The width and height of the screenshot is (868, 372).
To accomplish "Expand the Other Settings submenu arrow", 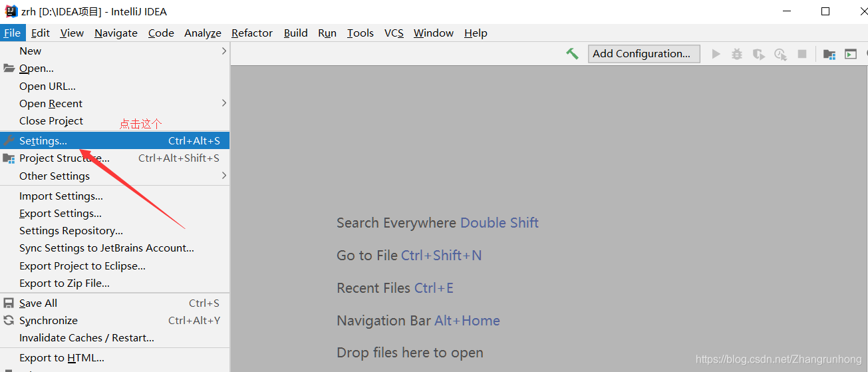I will pos(224,176).
